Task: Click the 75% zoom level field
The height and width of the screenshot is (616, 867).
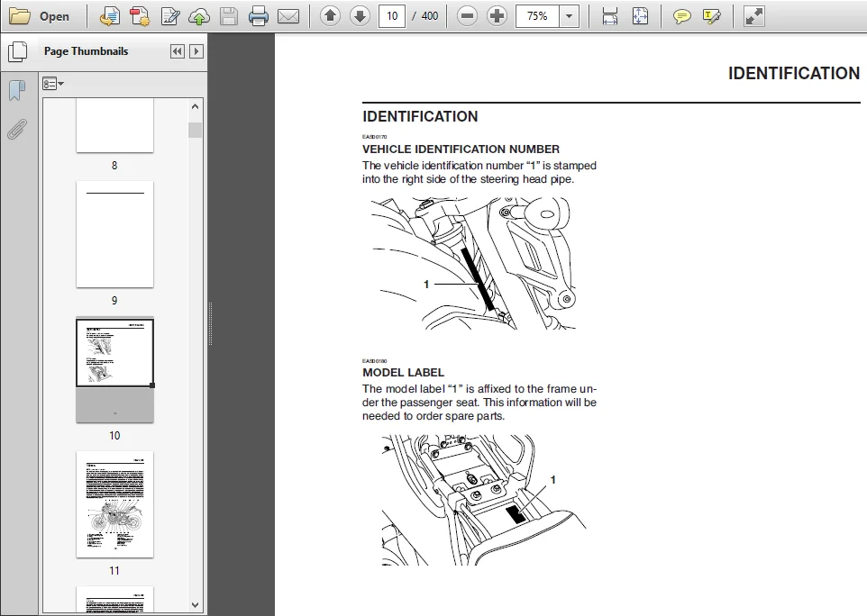Action: coord(537,16)
